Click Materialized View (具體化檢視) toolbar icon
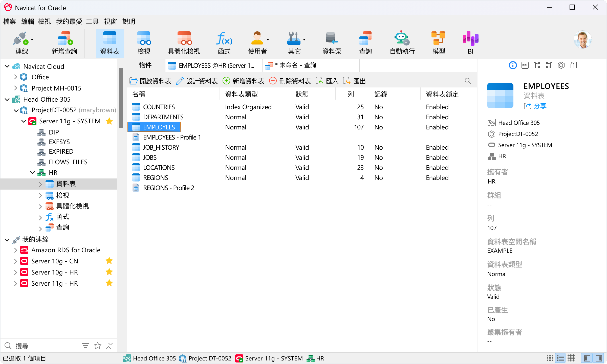 (x=184, y=43)
